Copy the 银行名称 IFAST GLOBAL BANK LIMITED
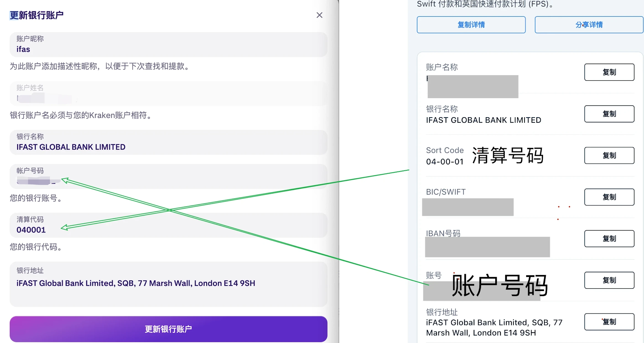Viewport: 644px width, 343px height. click(609, 114)
